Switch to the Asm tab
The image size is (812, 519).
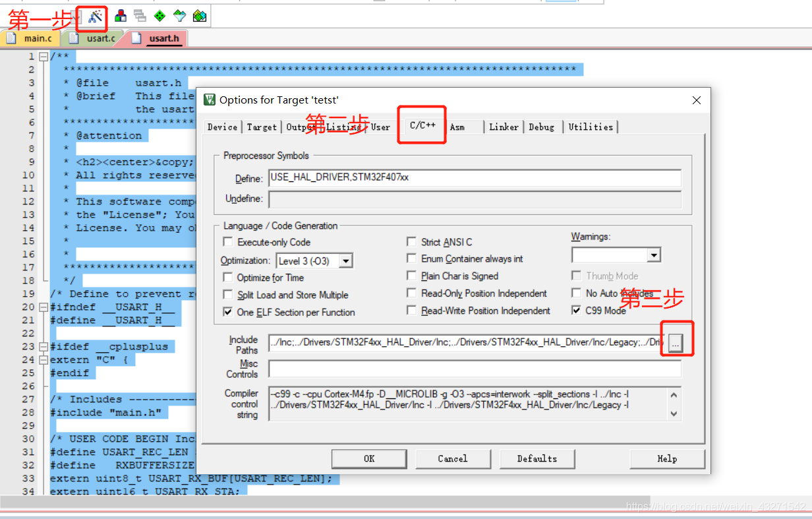pyautogui.click(x=457, y=127)
